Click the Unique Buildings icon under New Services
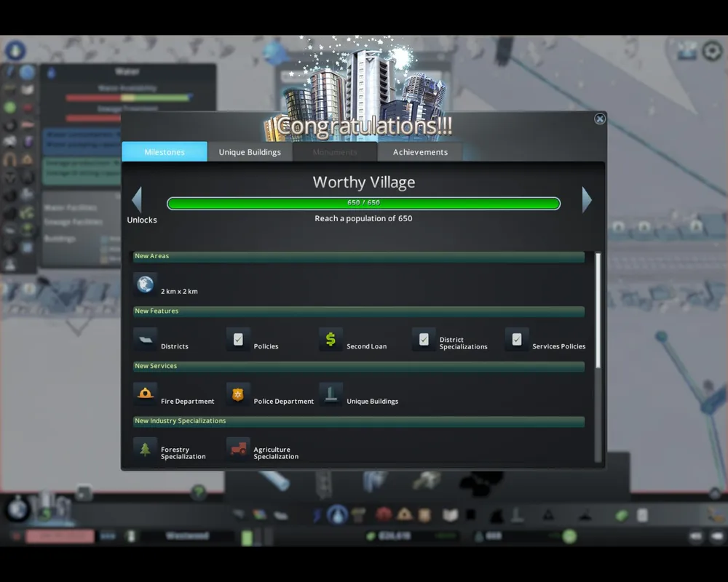The width and height of the screenshot is (728, 582). point(331,394)
